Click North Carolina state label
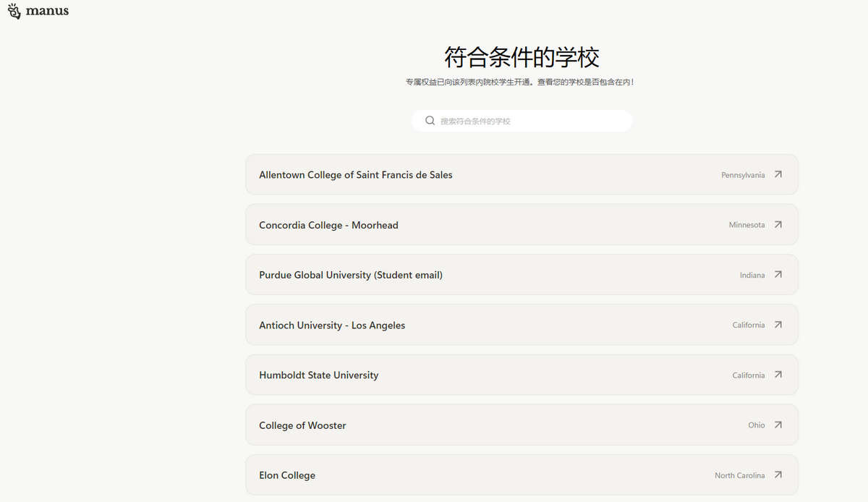This screenshot has height=502, width=868. [740, 475]
